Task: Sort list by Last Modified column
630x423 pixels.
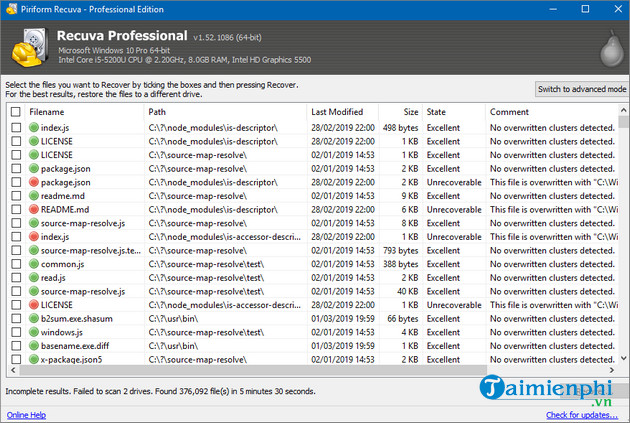Action: click(x=336, y=112)
